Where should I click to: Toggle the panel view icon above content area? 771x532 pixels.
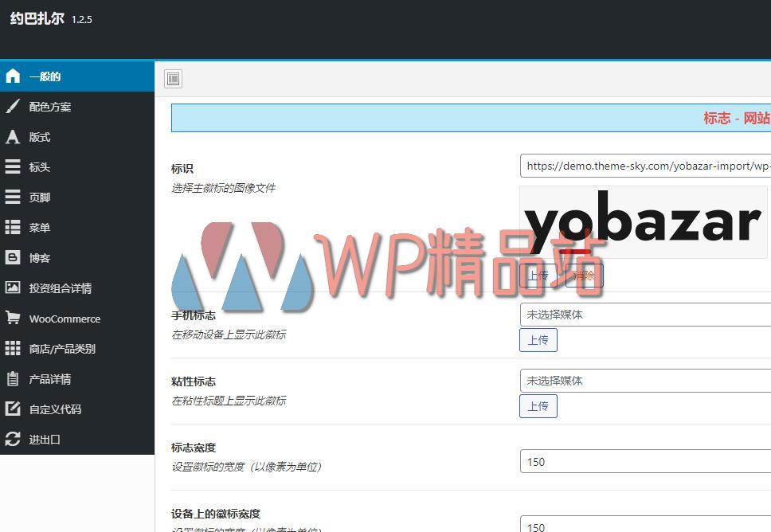[172, 78]
